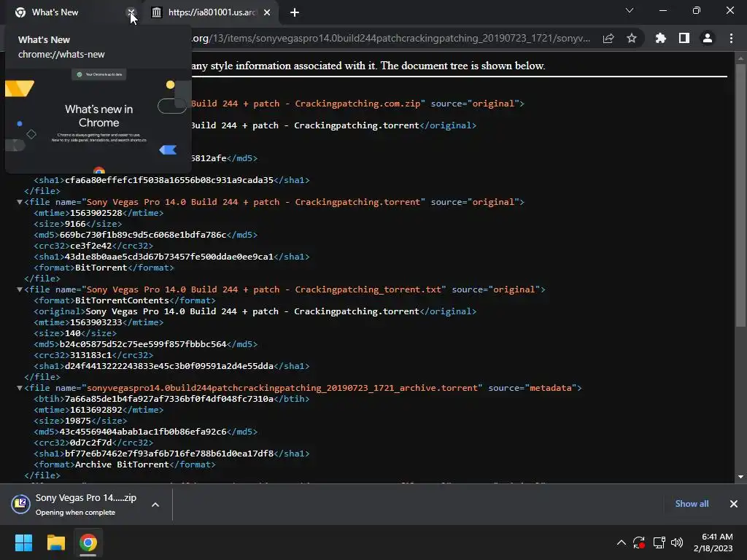This screenshot has width=747, height=560.
Task: Click sha1 value cfa6a80effefc1f5038a16556b08c931a9cada35
Action: (169, 180)
